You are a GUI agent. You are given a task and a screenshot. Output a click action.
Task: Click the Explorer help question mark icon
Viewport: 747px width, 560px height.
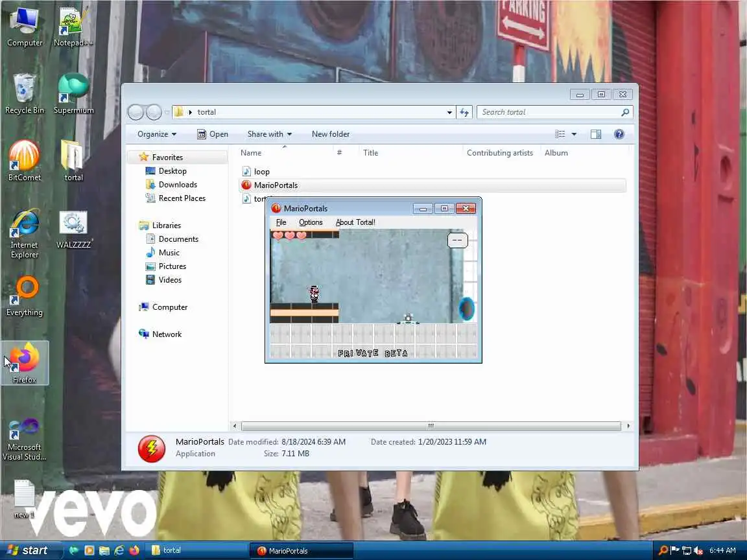click(x=619, y=134)
